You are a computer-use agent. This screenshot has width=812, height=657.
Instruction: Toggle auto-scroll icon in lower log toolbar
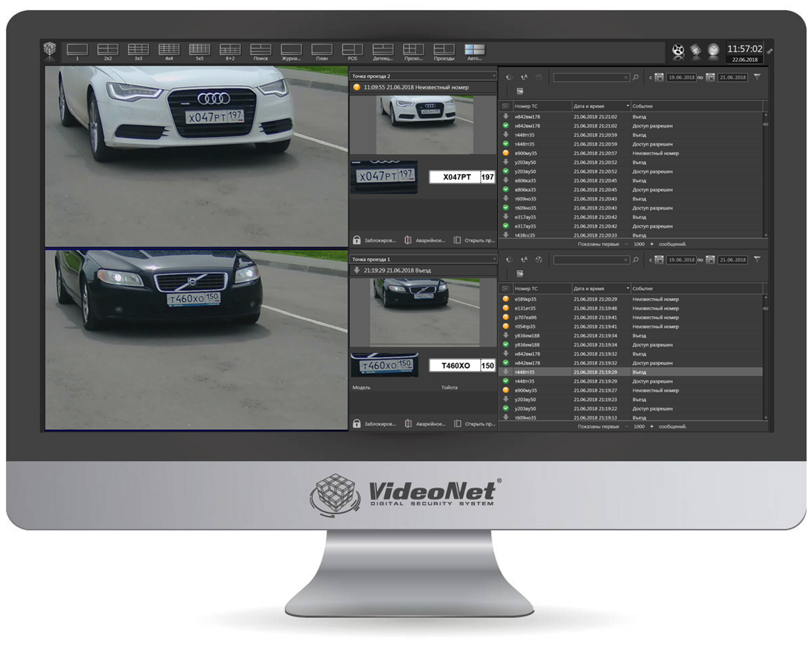(x=524, y=260)
